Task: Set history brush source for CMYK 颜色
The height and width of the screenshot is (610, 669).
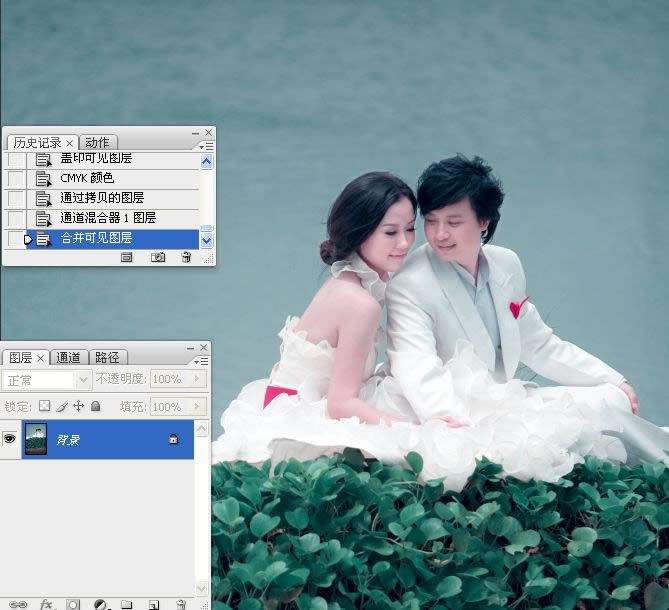Action: pyautogui.click(x=16, y=179)
